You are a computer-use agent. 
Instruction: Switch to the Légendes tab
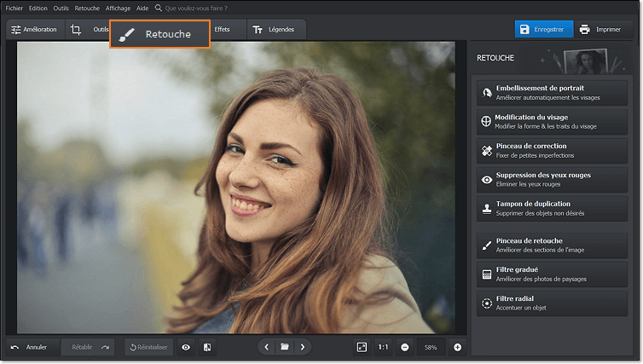[x=276, y=30]
